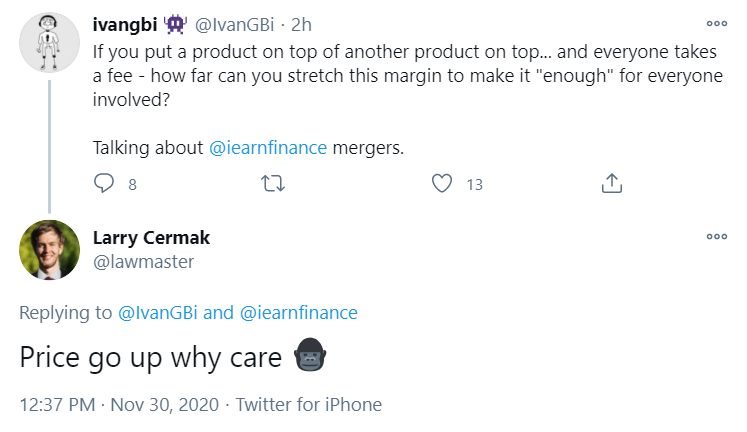
Task: Like the tweet with heart icon
Action: (443, 183)
